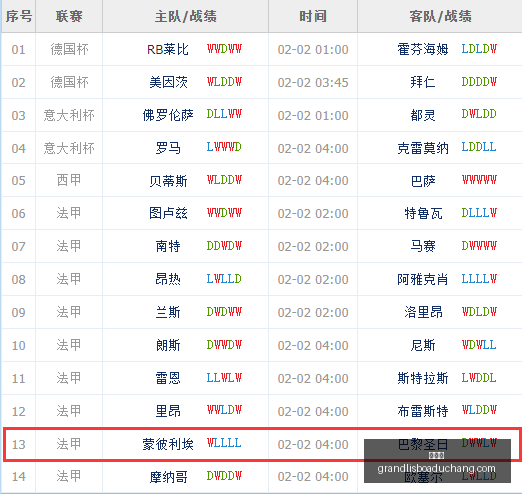
Task: Click the kickoff time in the 贝蒂斯 row
Action: [x=313, y=181]
